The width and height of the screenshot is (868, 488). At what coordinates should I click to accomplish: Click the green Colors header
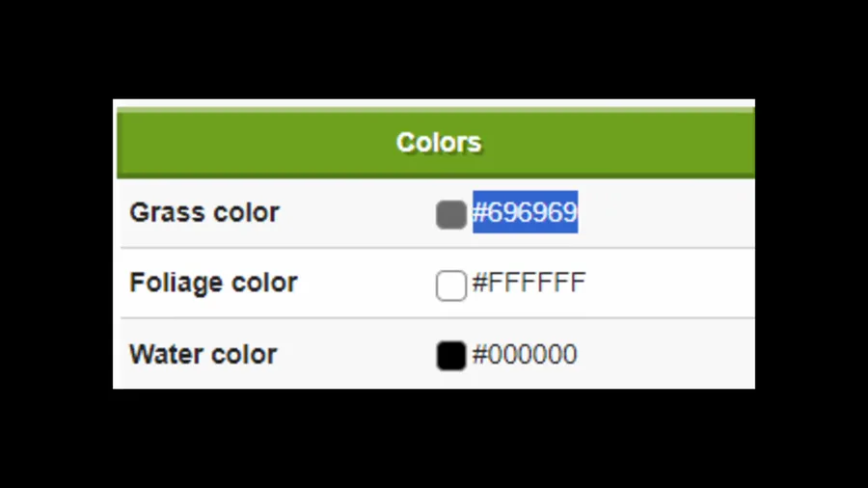point(436,144)
